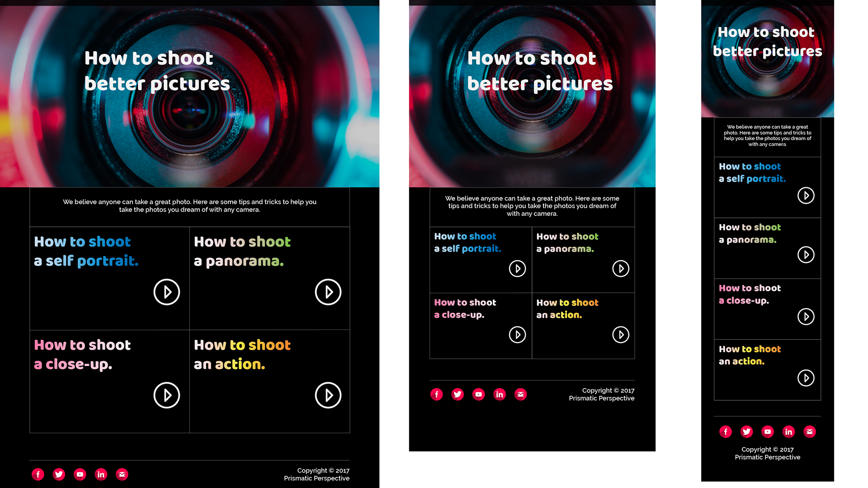Open 'a close-up' heading in mobile layout

pyautogui.click(x=744, y=300)
